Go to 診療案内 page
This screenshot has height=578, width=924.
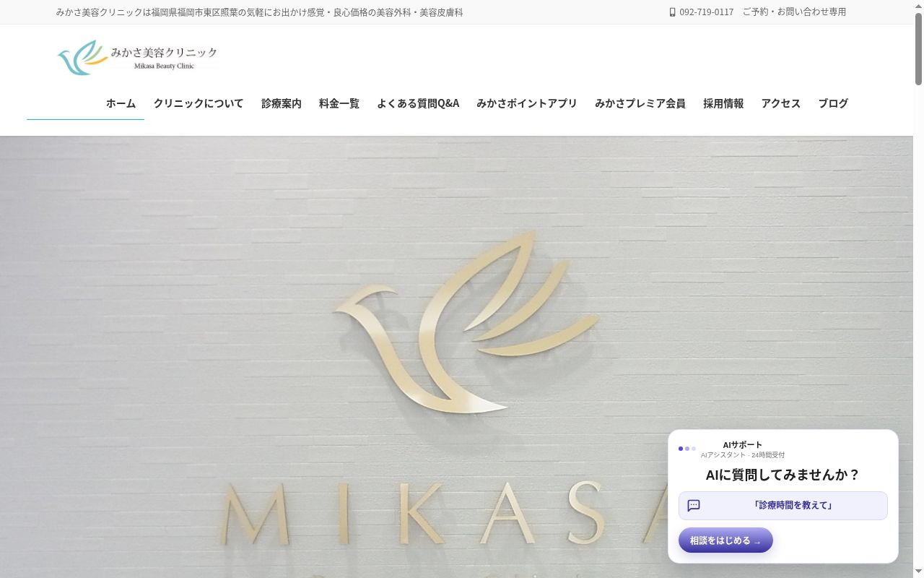pos(282,103)
